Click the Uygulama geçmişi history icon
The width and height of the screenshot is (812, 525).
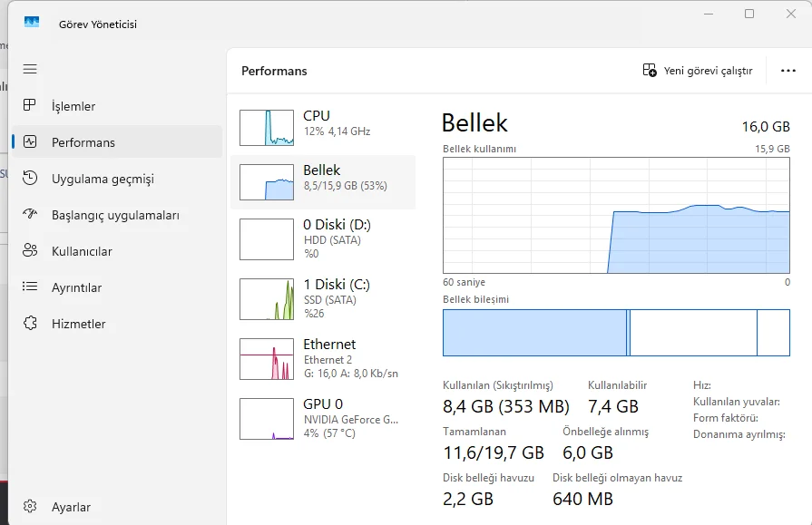click(x=30, y=179)
